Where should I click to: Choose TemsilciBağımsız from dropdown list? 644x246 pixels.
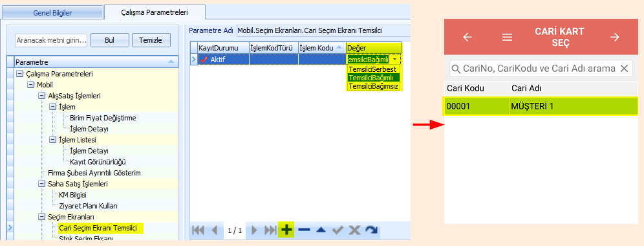click(374, 86)
